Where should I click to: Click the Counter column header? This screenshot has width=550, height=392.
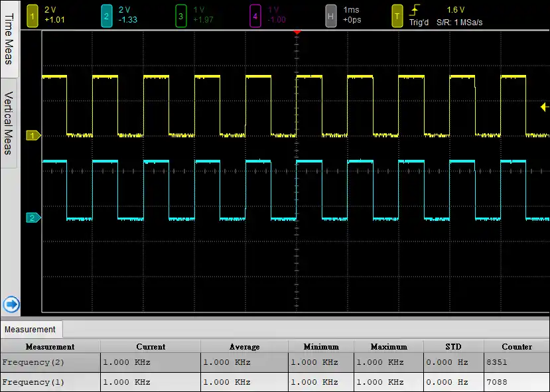pos(516,346)
